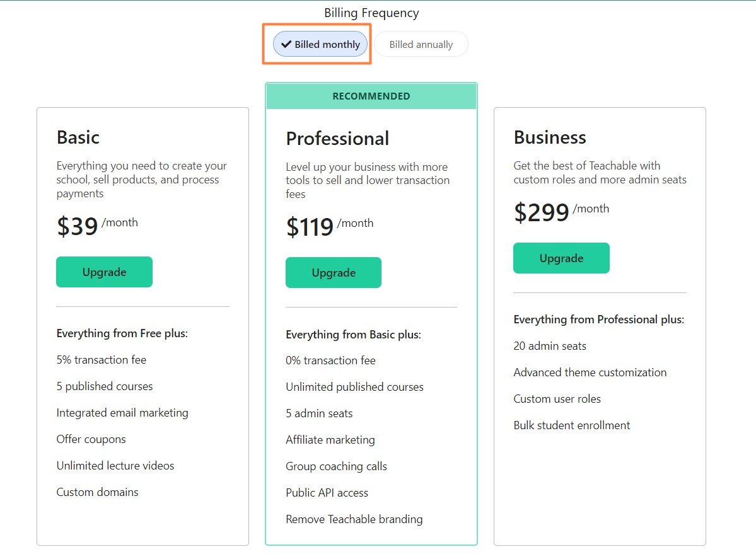Viewport: 756px width, 559px height.
Task: Click the Custom domains feature
Action: (x=97, y=492)
